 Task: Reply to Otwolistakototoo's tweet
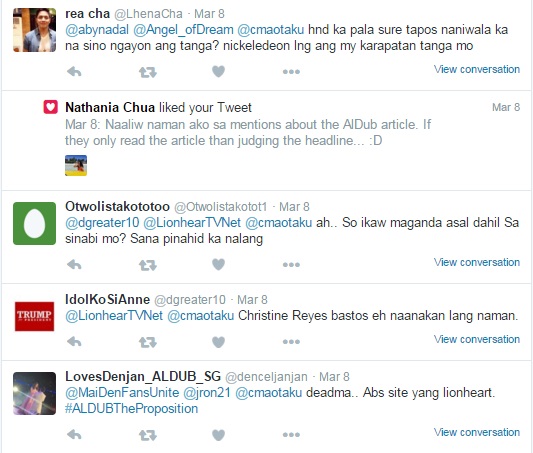[x=74, y=265]
